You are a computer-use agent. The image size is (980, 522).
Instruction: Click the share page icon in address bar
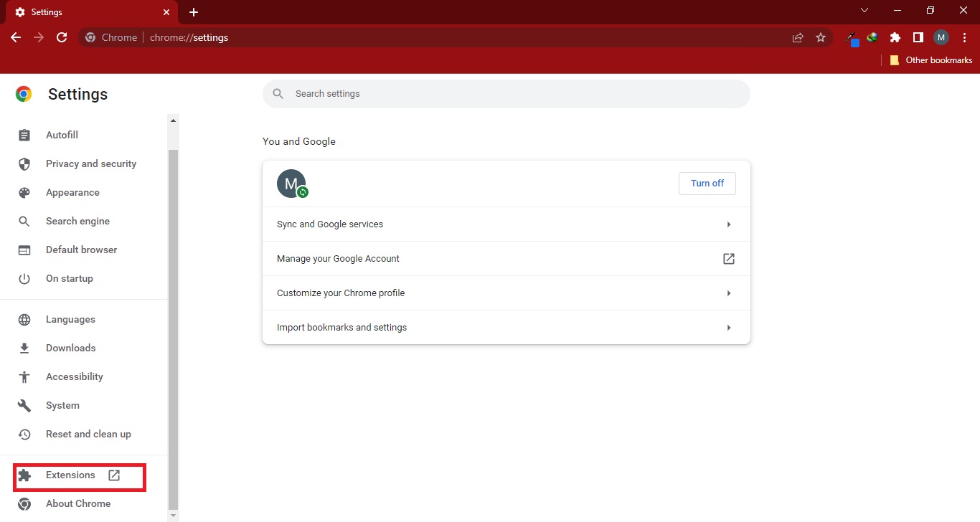(798, 38)
